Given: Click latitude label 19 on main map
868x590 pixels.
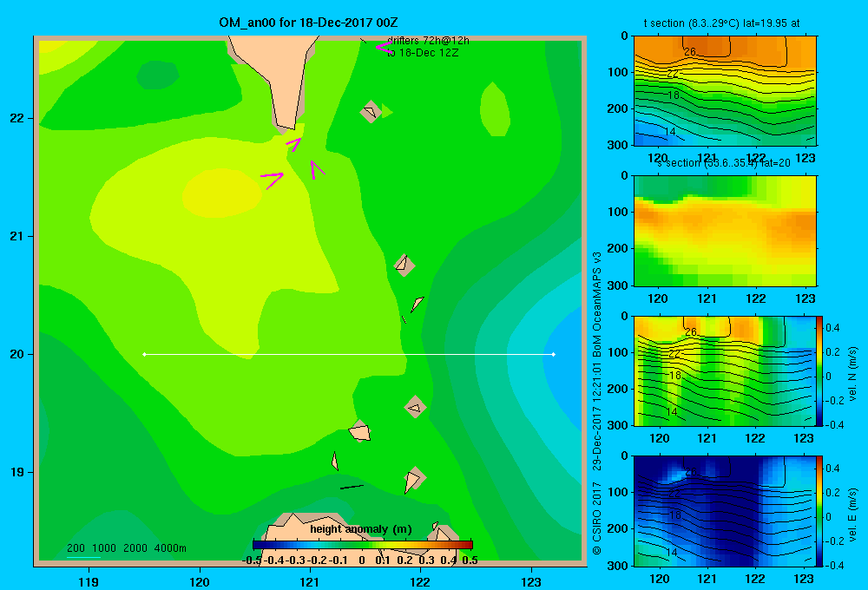Looking at the screenshot, I should [17, 472].
